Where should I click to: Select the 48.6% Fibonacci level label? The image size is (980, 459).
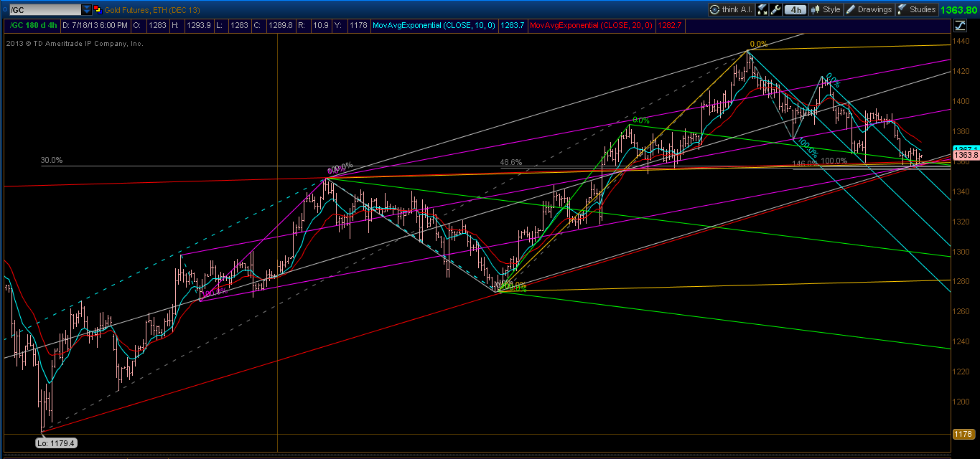[x=510, y=163]
